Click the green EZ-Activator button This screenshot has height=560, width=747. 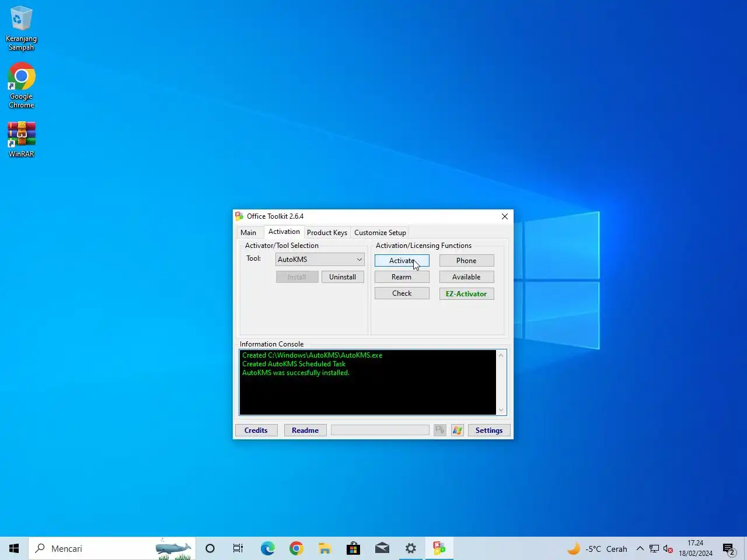point(466,294)
